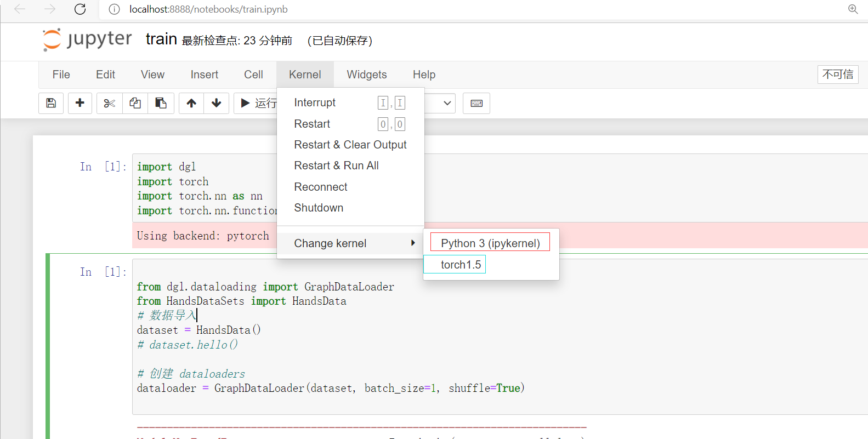This screenshot has height=439, width=868.
Task: Click the Jupyter logo
Action: click(x=88, y=39)
